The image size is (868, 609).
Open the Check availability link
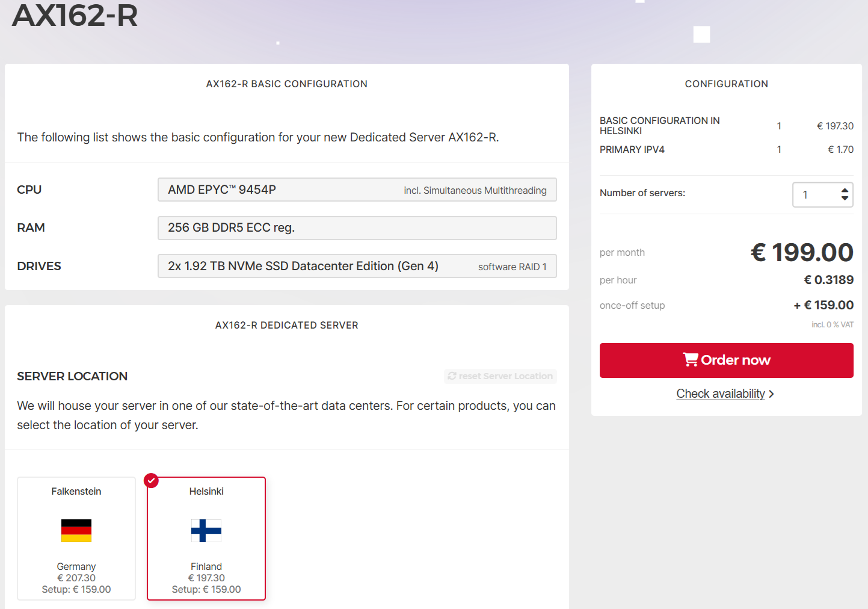pyautogui.click(x=721, y=394)
